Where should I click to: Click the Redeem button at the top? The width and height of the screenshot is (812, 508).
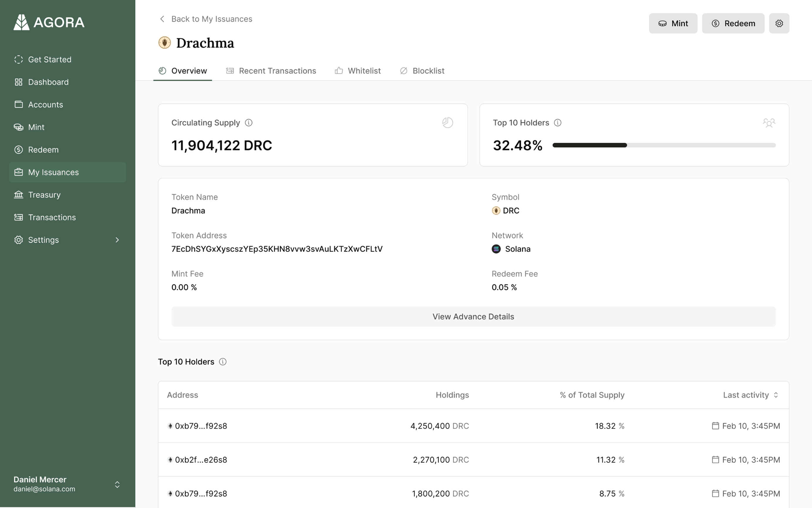pos(733,23)
